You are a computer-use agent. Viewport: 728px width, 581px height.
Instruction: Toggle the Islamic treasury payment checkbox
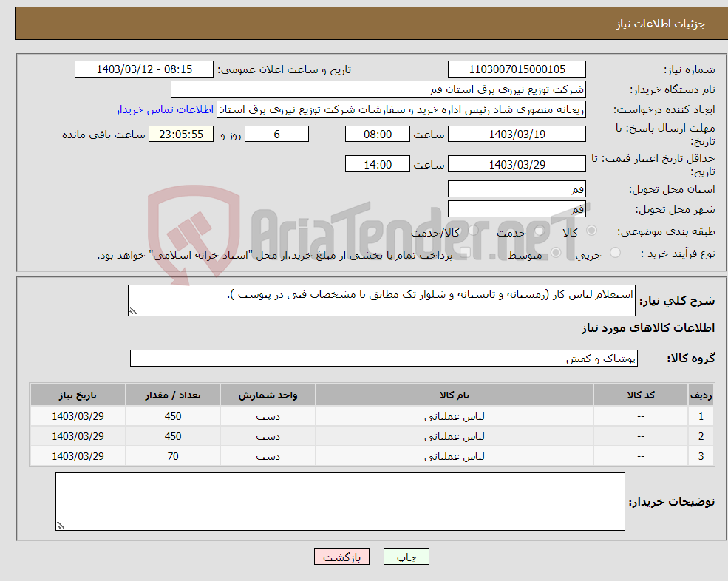465,253
